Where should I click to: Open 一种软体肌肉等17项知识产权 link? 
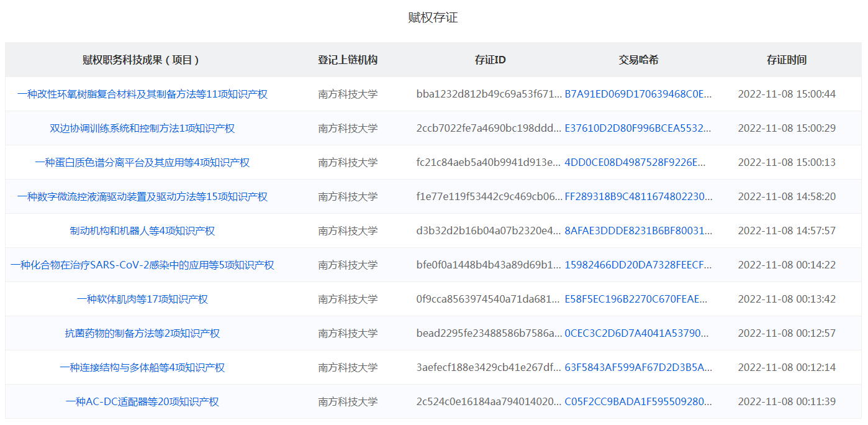(142, 299)
